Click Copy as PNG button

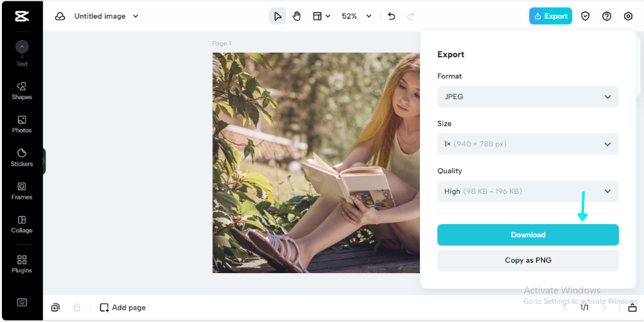click(x=528, y=260)
